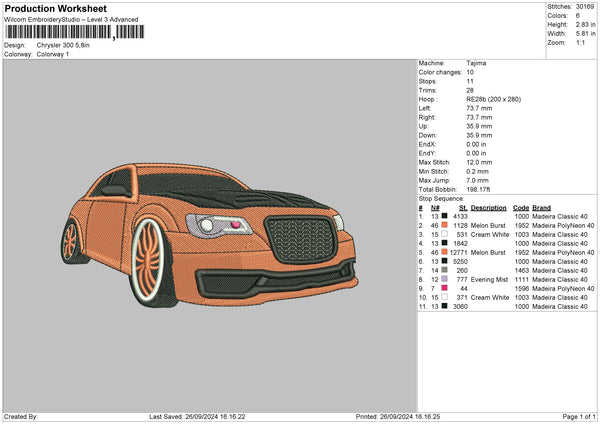Click the black swatch in stop 1
The width and height of the screenshot is (600, 424).
[x=444, y=216]
